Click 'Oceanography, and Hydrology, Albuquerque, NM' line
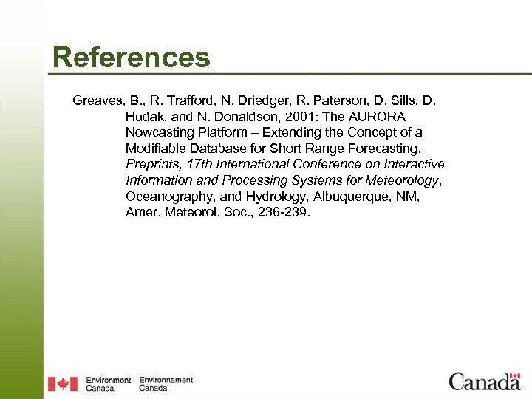Viewport: 532px width, 399px height. tap(273, 197)
